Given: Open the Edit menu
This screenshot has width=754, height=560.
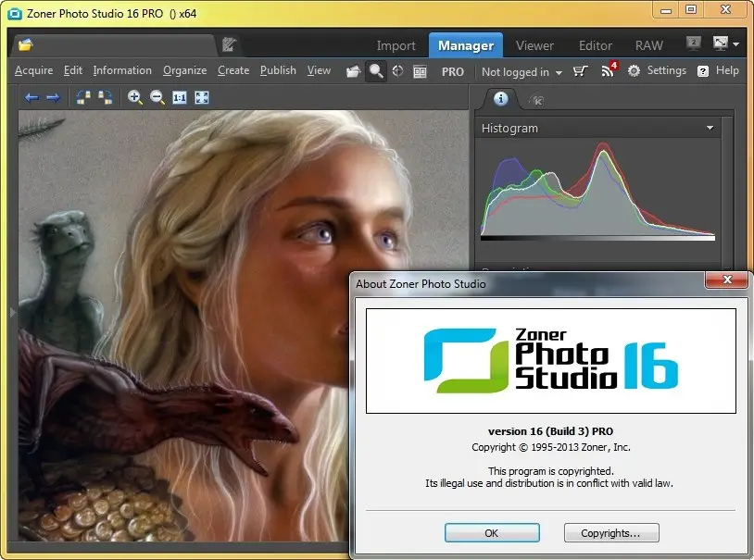Looking at the screenshot, I should [x=73, y=70].
